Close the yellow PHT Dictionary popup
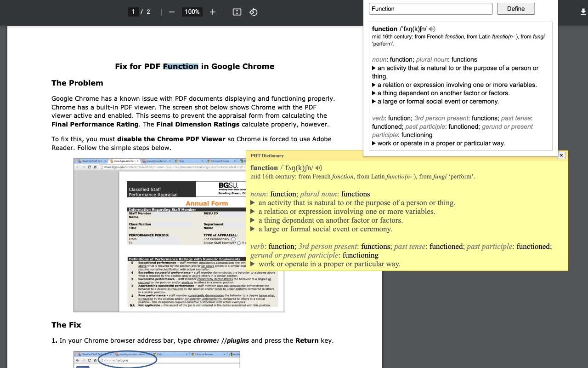Image resolution: width=588 pixels, height=368 pixels. (561, 155)
